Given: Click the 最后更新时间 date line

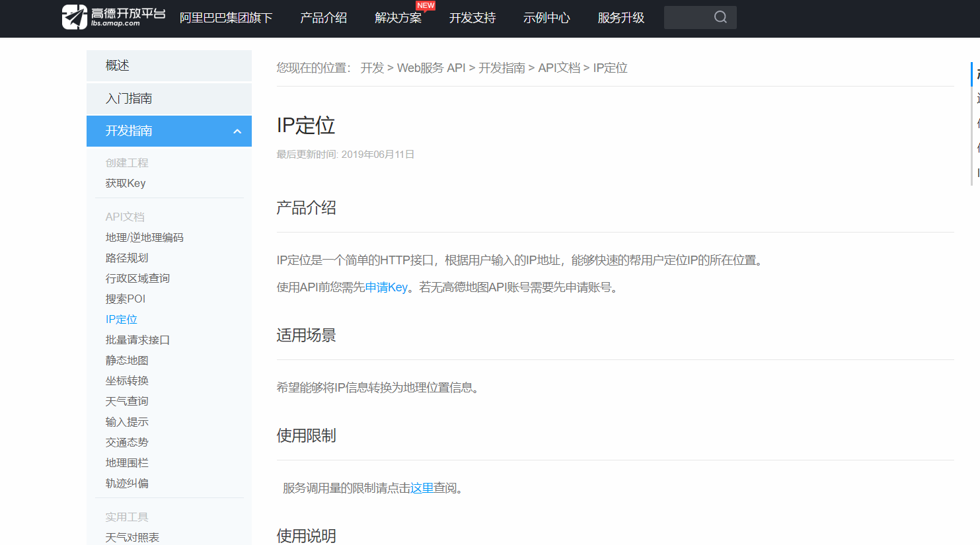Looking at the screenshot, I should (x=345, y=155).
